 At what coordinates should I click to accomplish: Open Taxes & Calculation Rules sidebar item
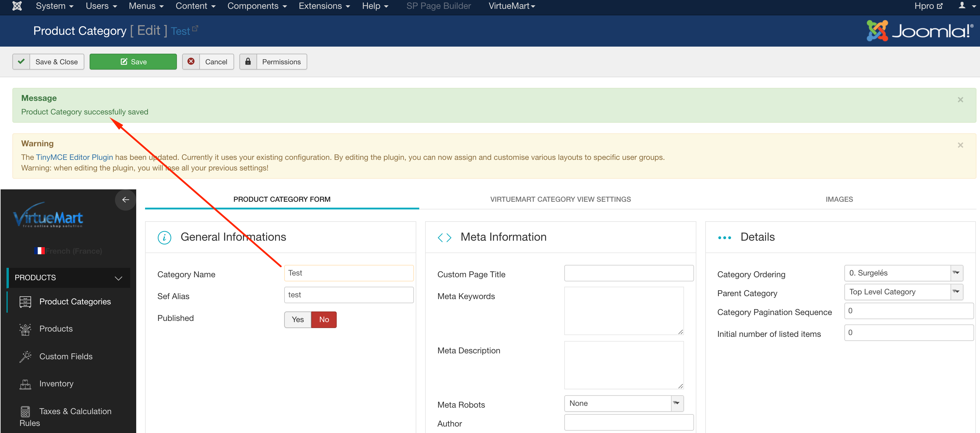point(75,412)
